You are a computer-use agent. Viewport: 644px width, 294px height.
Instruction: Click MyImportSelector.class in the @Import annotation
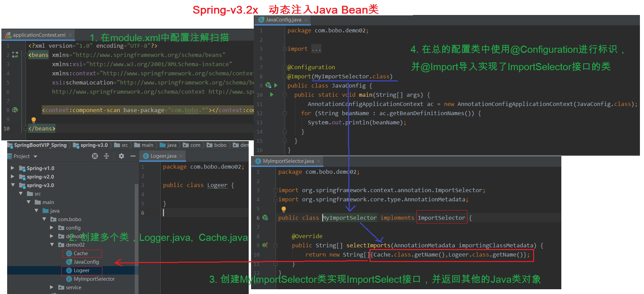pyautogui.click(x=352, y=76)
